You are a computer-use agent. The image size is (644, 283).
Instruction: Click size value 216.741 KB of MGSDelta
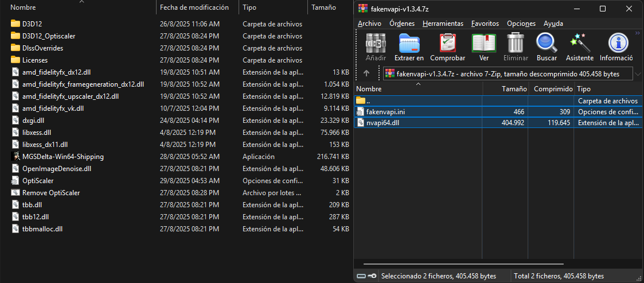click(332, 157)
